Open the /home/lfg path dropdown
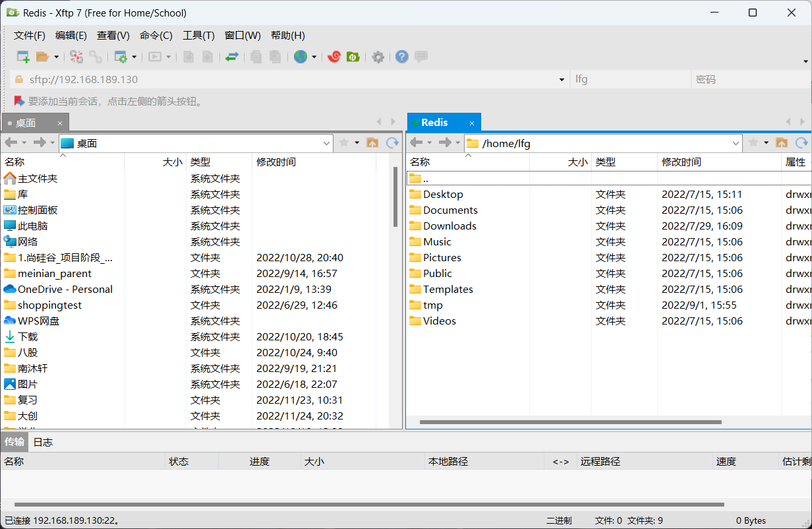Image resolution: width=812 pixels, height=529 pixels. tap(736, 143)
